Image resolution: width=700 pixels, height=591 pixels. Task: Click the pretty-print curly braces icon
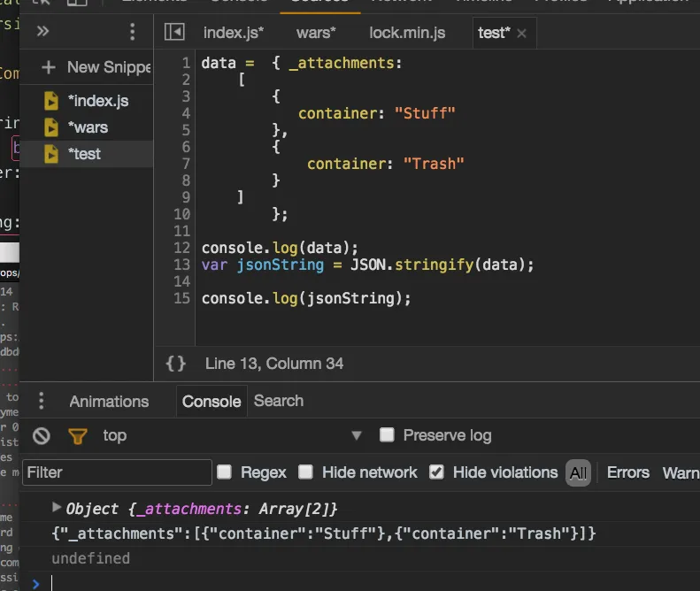176,364
